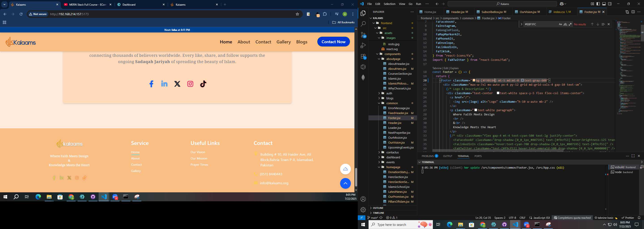The image size is (644, 229).
Task: Open the Search view in VS Code activity bar
Action: tap(363, 24)
